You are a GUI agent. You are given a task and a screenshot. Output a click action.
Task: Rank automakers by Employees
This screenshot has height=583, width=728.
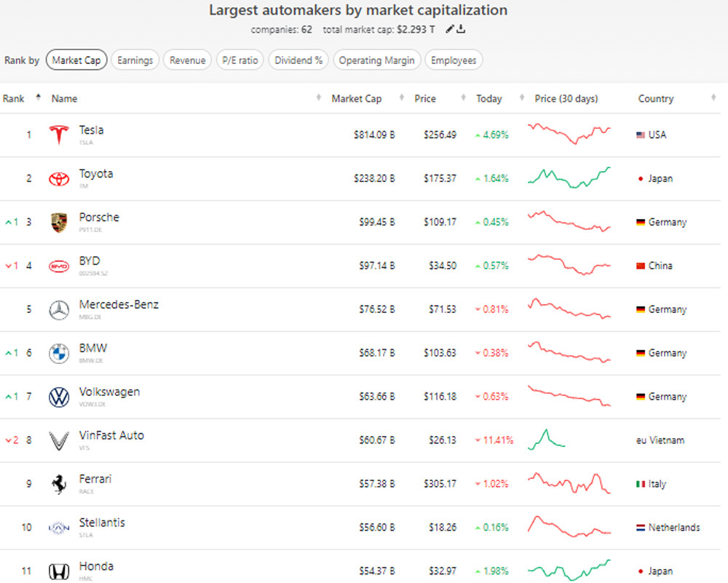click(x=454, y=60)
